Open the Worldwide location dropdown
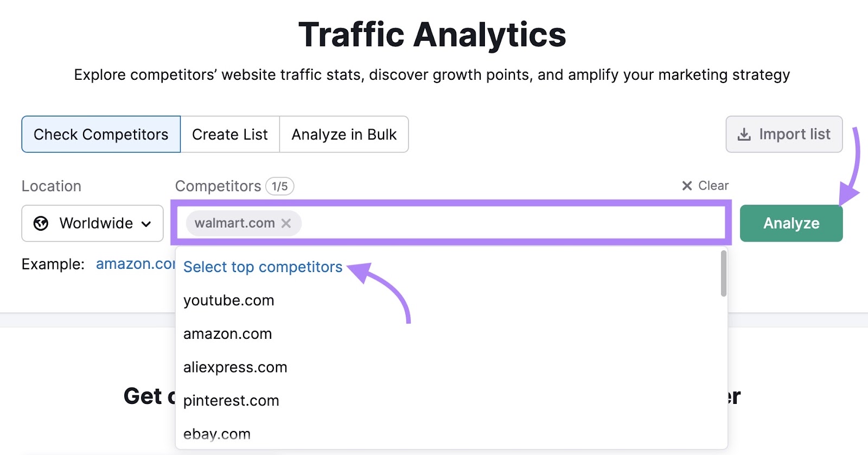The height and width of the screenshot is (455, 868). click(x=92, y=223)
